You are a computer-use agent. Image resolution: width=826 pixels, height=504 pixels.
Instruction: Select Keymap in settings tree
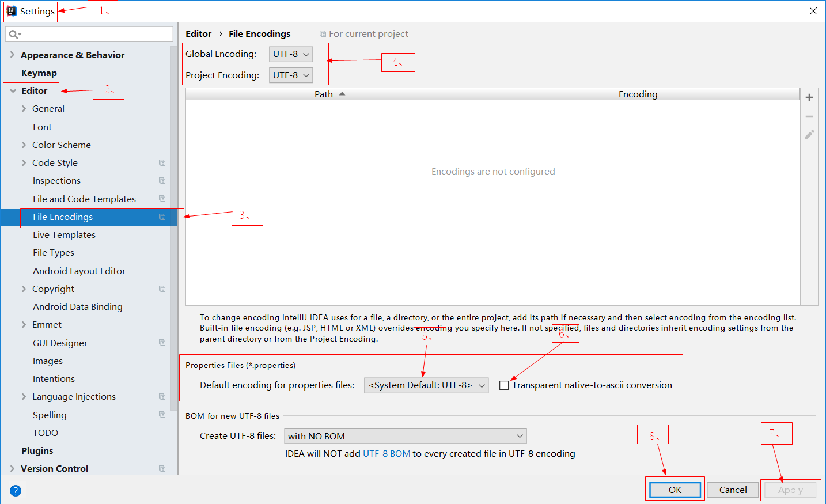coord(39,73)
